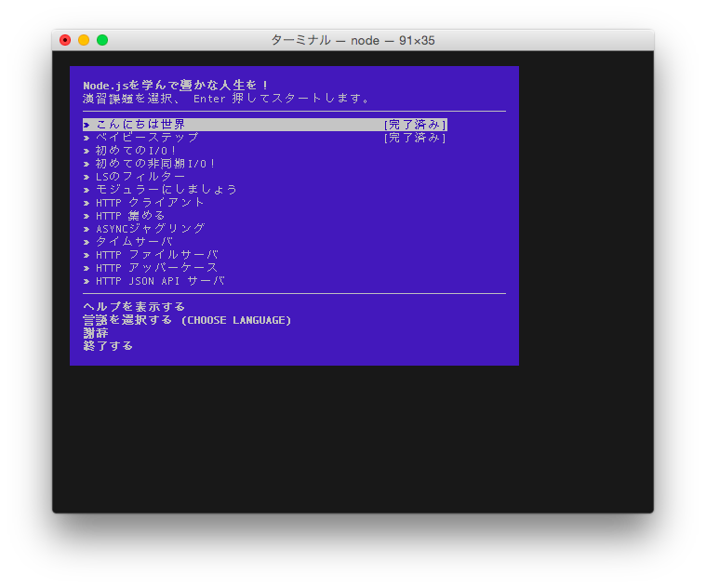Pick the HTTP ファイルサーバ exercise
706x588 pixels.
156,255
